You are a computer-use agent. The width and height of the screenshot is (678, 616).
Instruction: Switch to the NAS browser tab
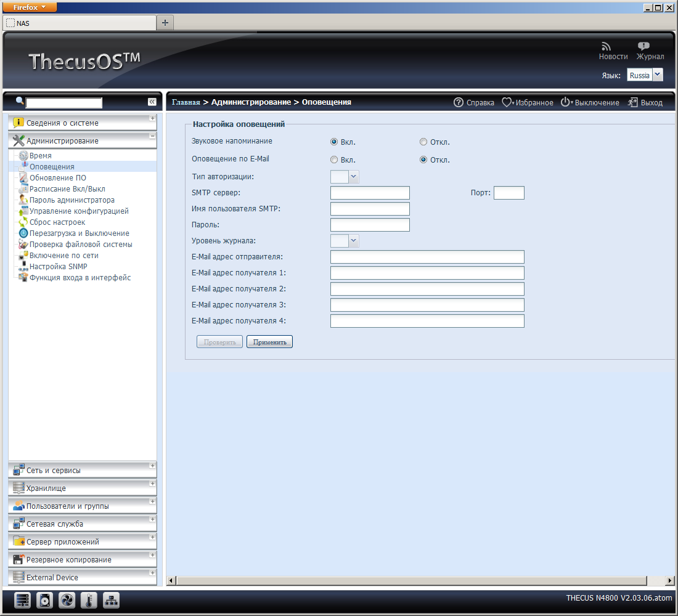80,23
